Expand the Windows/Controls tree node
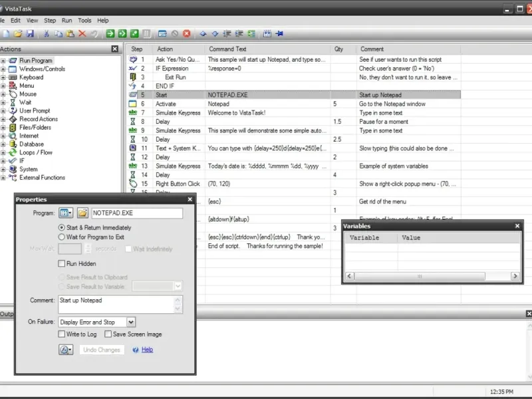The height and width of the screenshot is (399, 532). (3, 69)
